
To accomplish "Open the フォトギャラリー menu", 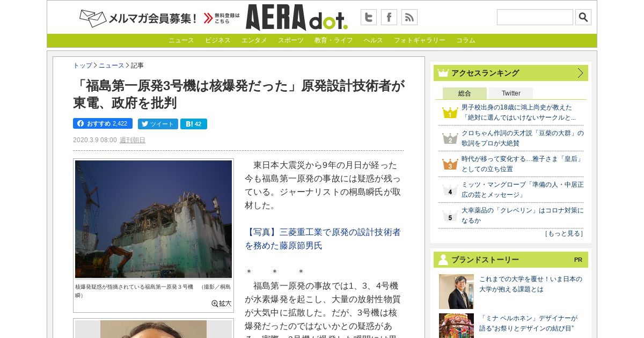I will (x=420, y=40).
